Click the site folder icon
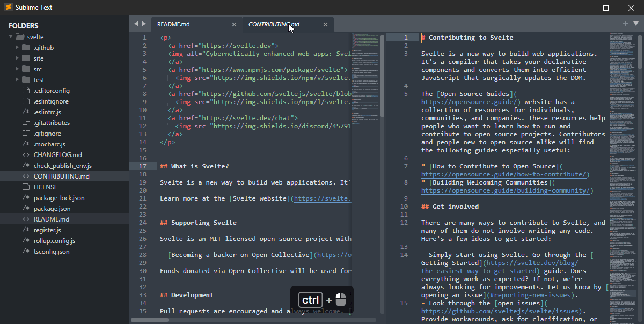 (26, 58)
